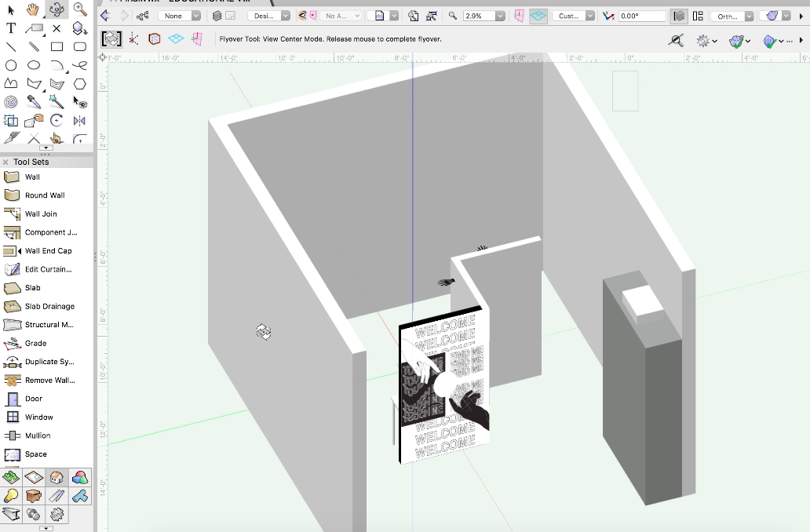The width and height of the screenshot is (810, 532).
Task: Select the Round Wall tool
Action: point(46,195)
